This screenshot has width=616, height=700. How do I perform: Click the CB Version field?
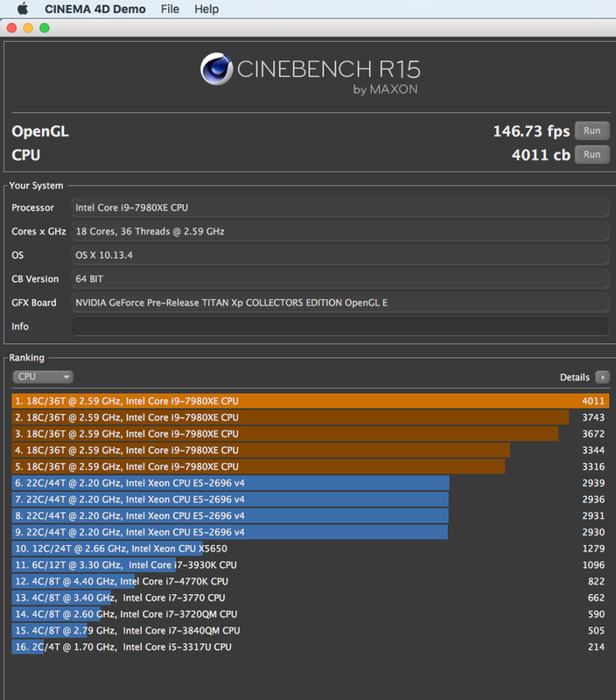point(340,279)
